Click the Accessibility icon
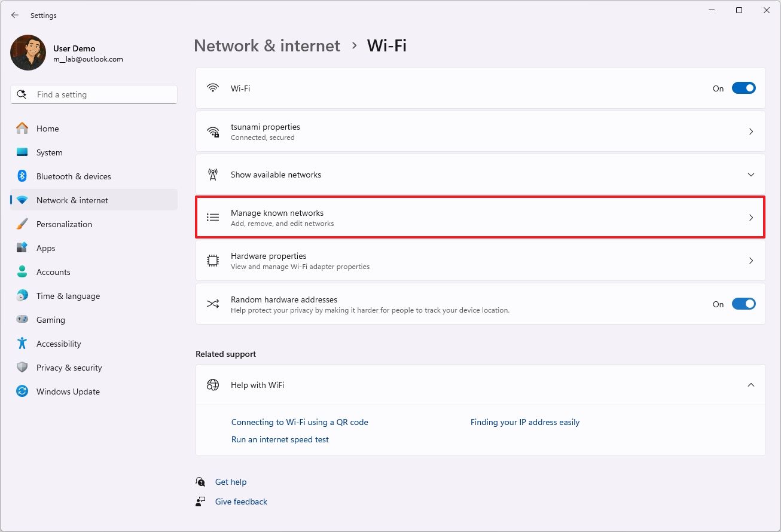This screenshot has width=781, height=532. pyautogui.click(x=23, y=344)
